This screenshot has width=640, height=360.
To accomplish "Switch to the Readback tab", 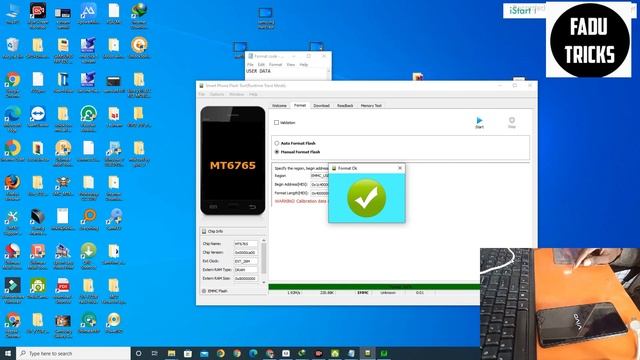I will [345, 106].
